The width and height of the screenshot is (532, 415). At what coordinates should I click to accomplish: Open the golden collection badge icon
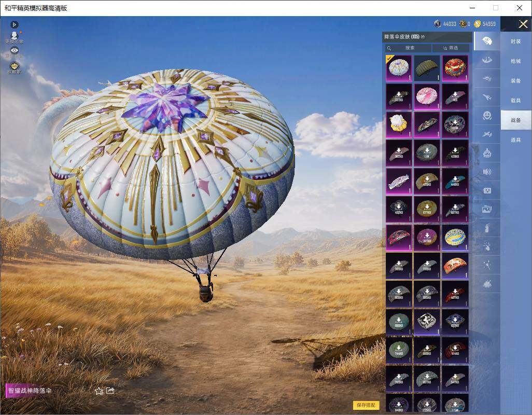[x=14, y=67]
